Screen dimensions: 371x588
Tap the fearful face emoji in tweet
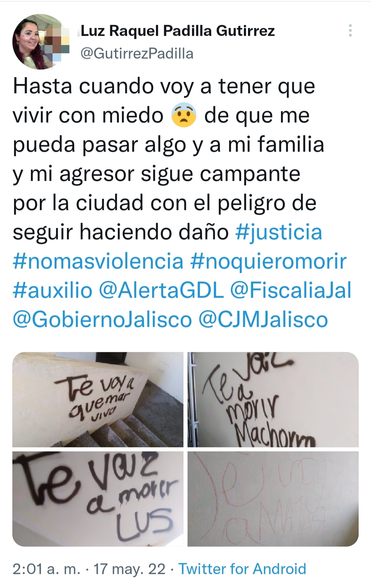(184, 115)
